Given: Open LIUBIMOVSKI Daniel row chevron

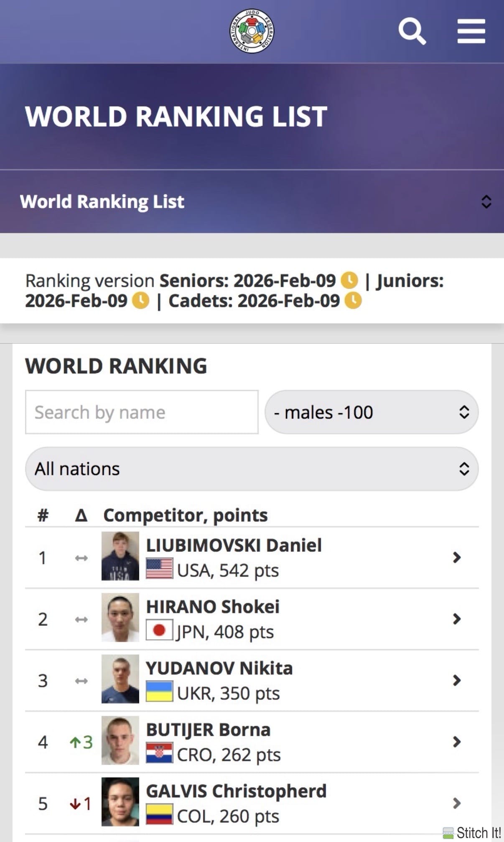Looking at the screenshot, I should (456, 557).
